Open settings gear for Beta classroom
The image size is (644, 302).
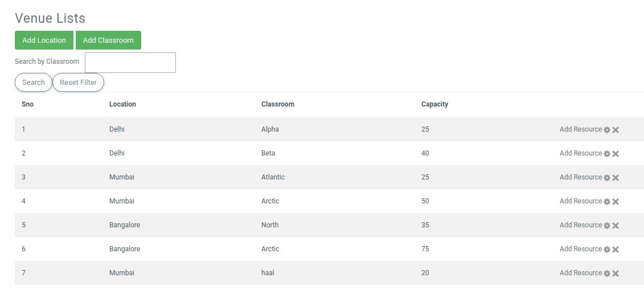(x=607, y=154)
